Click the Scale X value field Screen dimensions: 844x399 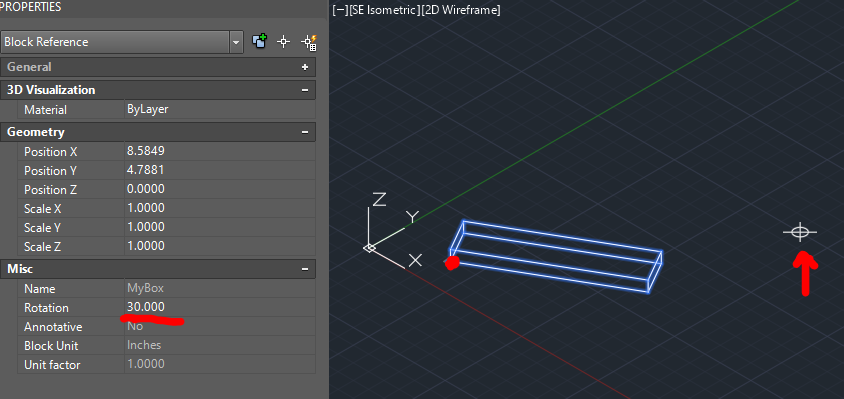[220, 208]
